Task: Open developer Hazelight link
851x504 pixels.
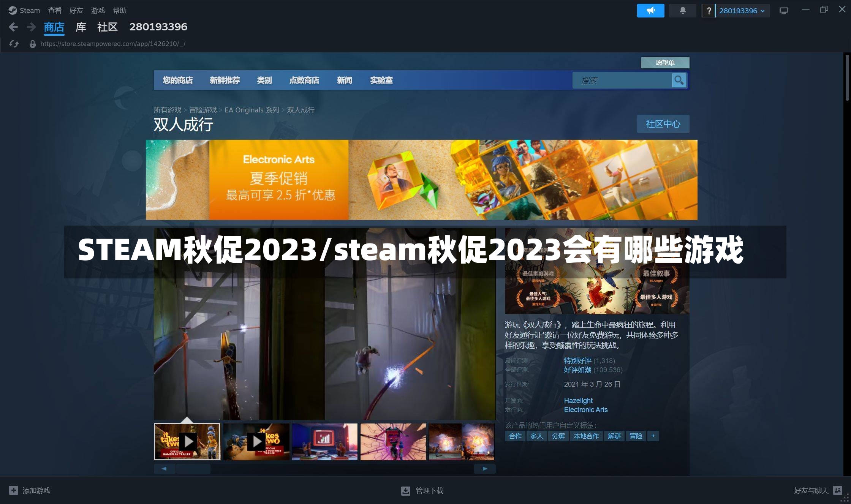Action: [578, 401]
